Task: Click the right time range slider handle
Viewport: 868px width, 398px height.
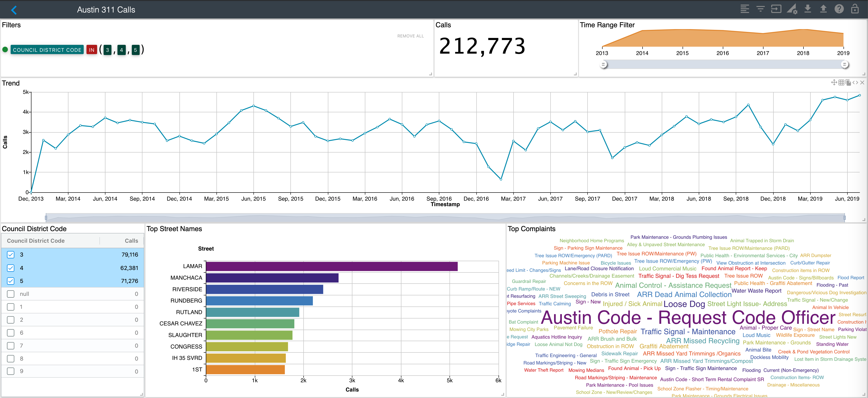Action: click(x=844, y=64)
